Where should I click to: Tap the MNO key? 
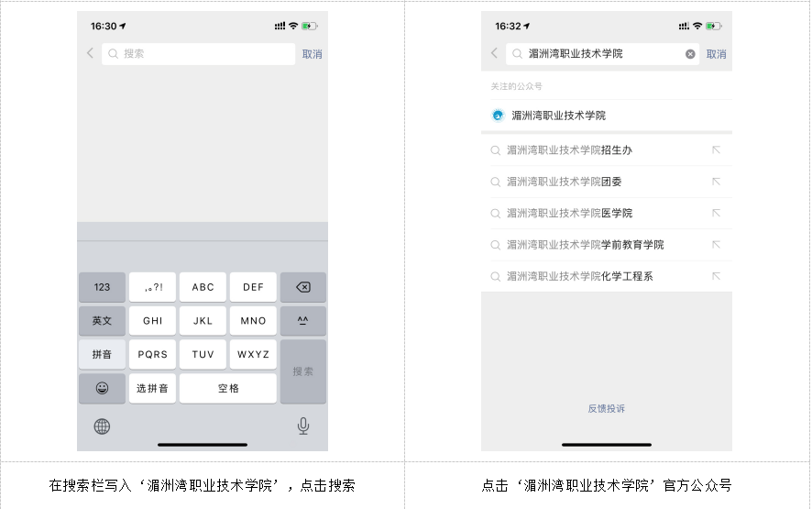(x=253, y=320)
